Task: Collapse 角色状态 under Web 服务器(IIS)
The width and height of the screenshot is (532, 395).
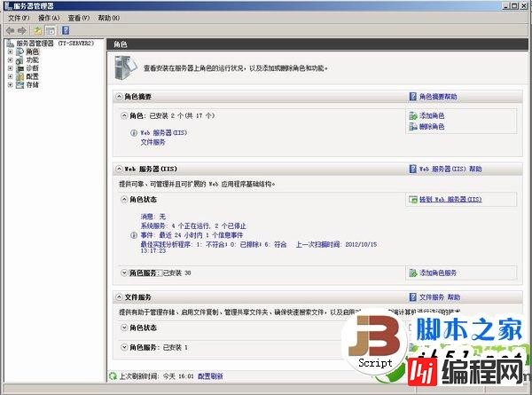Action: click(124, 200)
